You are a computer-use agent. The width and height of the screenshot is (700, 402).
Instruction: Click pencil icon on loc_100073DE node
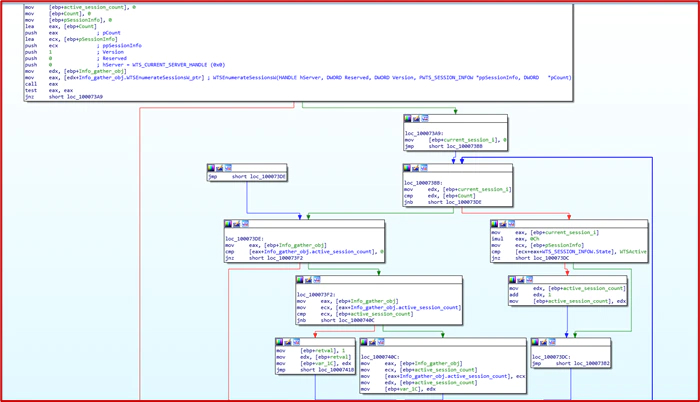tap(237, 224)
